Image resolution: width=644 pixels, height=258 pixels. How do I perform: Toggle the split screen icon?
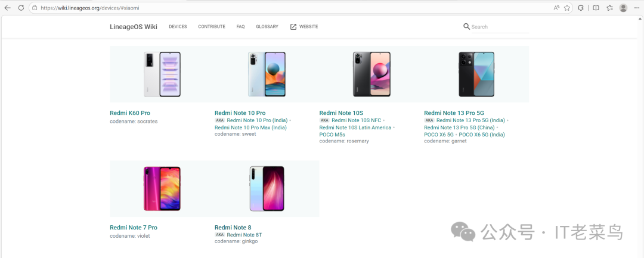point(596,8)
